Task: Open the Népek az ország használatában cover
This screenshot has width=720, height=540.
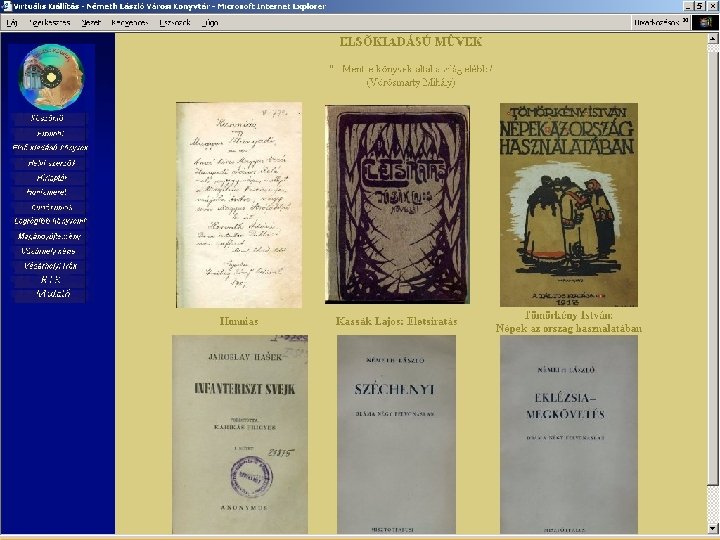Action: coord(568,204)
